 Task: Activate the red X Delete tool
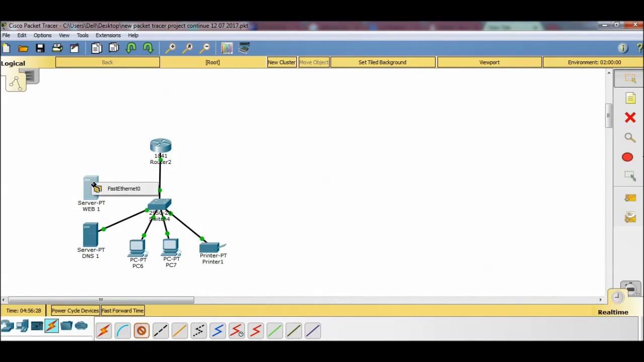(630, 118)
